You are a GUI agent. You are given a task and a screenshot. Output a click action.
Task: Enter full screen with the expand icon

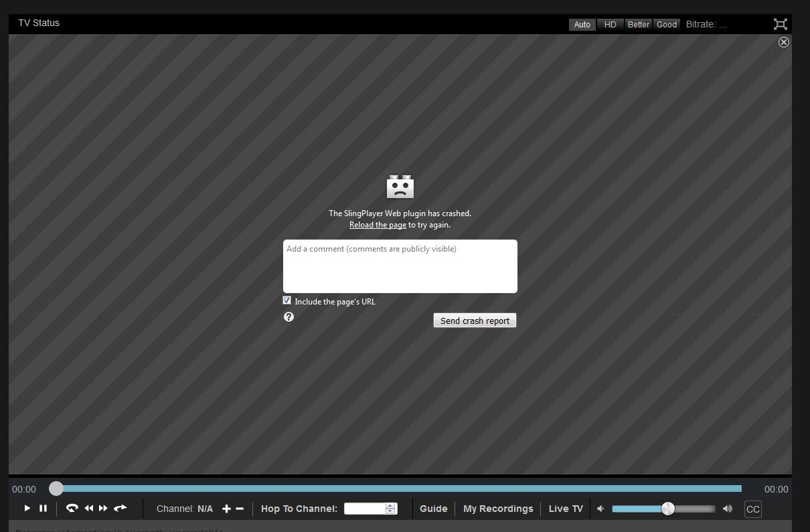(780, 24)
